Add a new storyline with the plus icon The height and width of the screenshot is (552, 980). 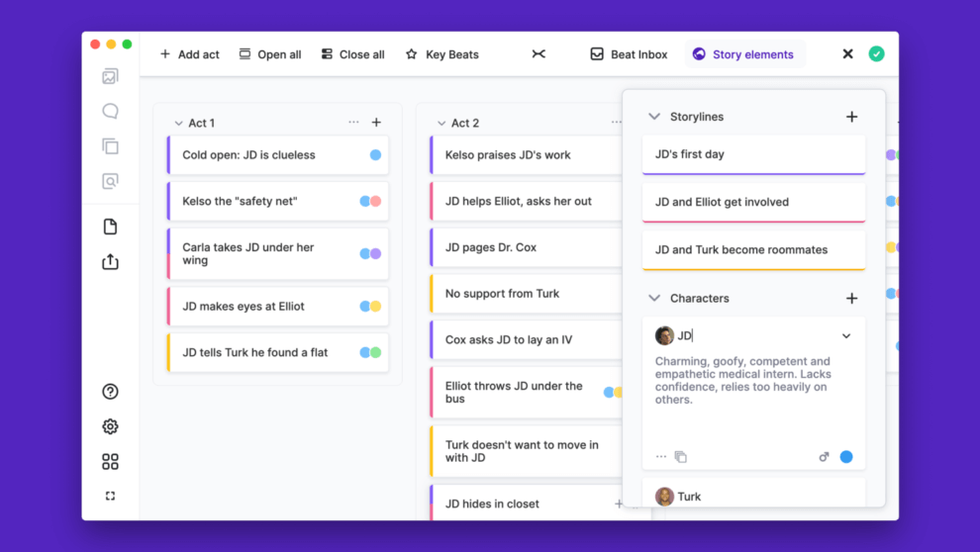click(852, 117)
